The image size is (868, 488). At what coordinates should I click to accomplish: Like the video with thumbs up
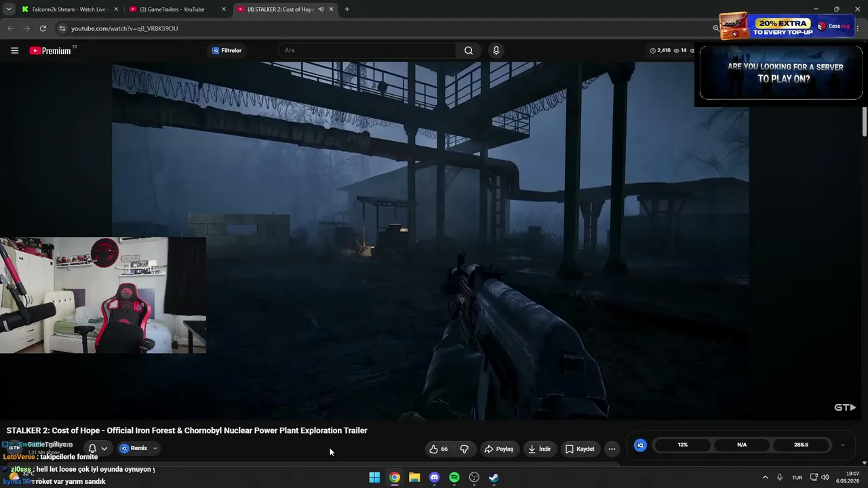pyautogui.click(x=439, y=449)
